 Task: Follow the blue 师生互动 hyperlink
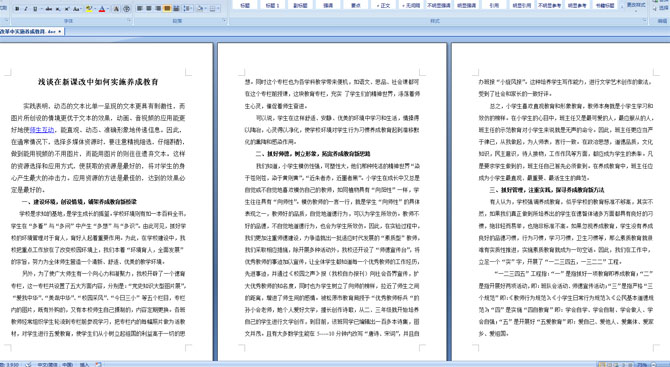point(42,130)
